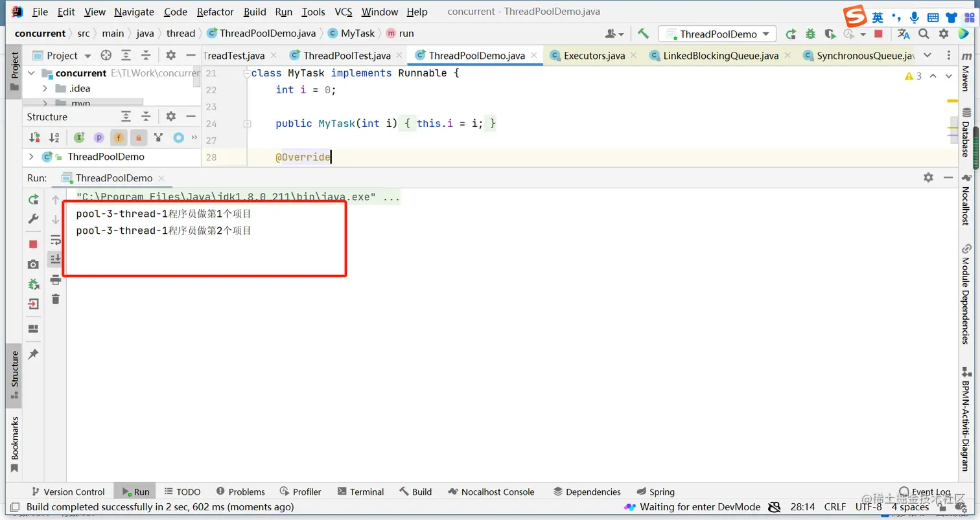The image size is (980, 520).
Task: Switch to LinkedBlockingQueue.java tab
Action: 721,56
